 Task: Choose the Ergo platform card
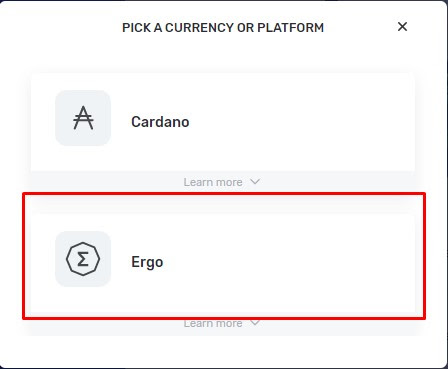223,263
